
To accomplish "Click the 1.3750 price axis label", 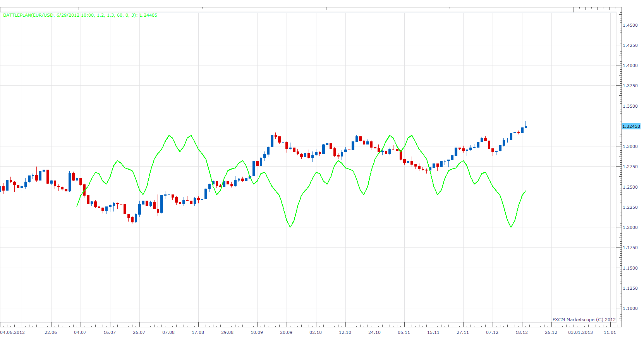I will point(630,86).
